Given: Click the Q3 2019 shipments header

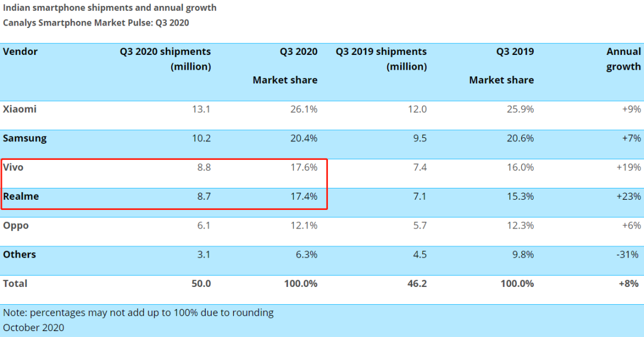Looking at the screenshot, I should tap(381, 59).
